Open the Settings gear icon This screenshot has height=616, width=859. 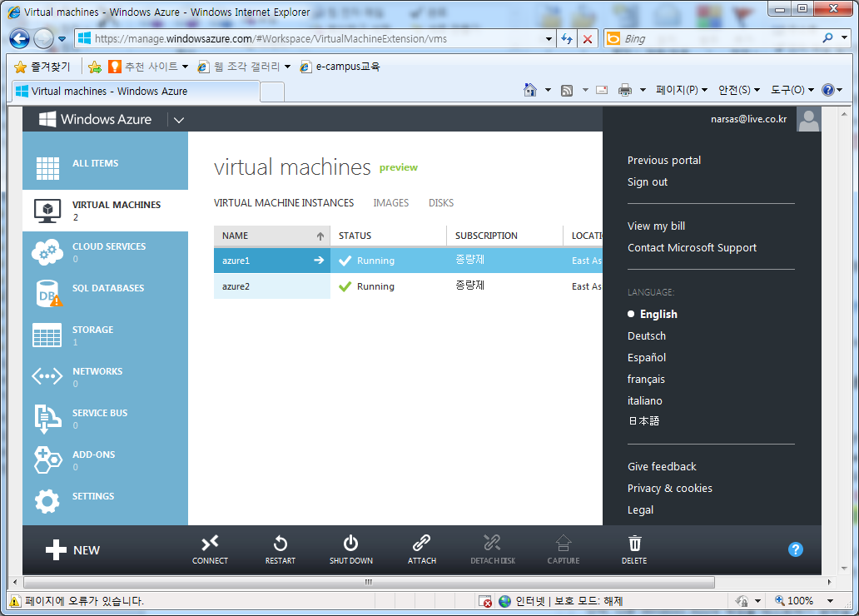pos(47,501)
